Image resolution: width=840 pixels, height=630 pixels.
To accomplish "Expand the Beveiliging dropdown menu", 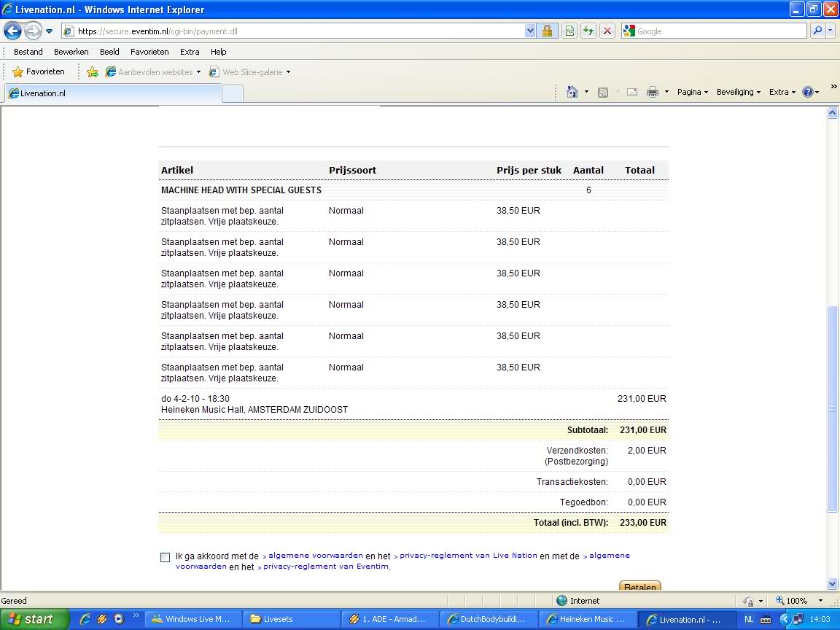I will [x=738, y=92].
